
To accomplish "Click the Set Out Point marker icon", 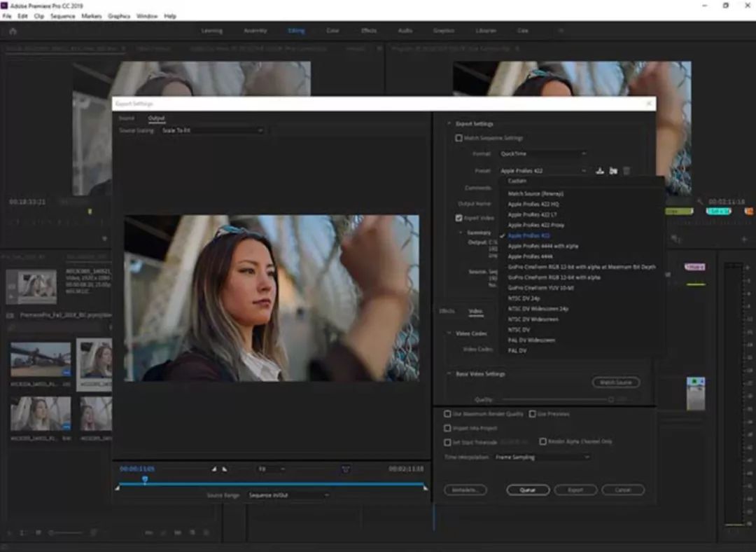I will (x=225, y=469).
